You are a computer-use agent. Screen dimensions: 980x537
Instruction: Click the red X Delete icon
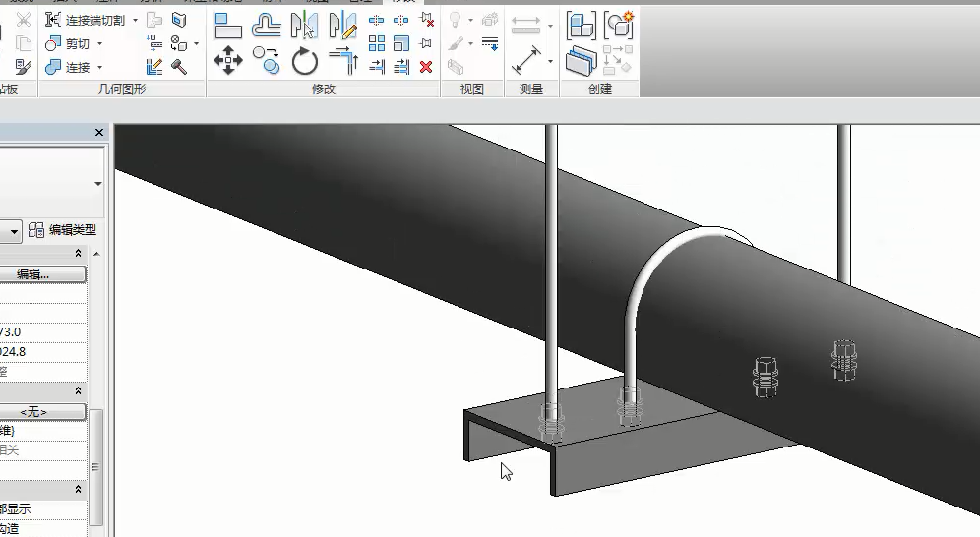pyautogui.click(x=426, y=67)
